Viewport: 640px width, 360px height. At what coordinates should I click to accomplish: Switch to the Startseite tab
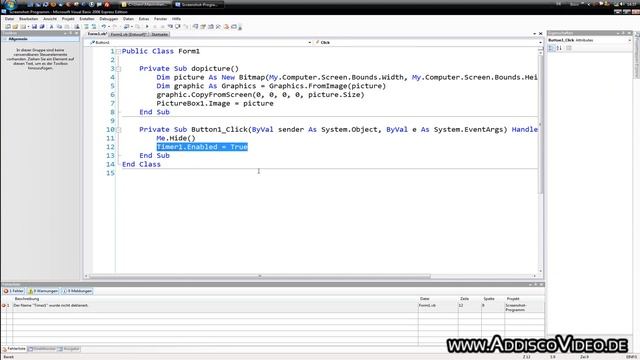[160, 34]
